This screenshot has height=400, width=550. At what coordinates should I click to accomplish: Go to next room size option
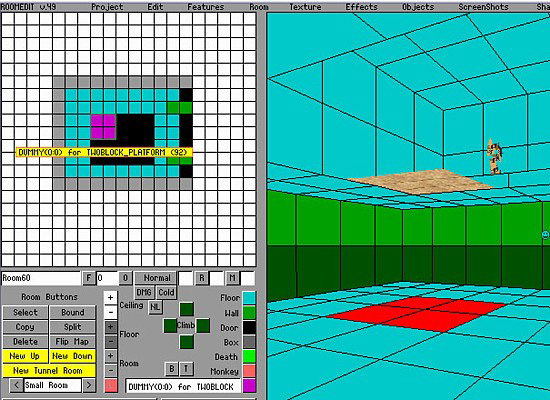click(89, 385)
